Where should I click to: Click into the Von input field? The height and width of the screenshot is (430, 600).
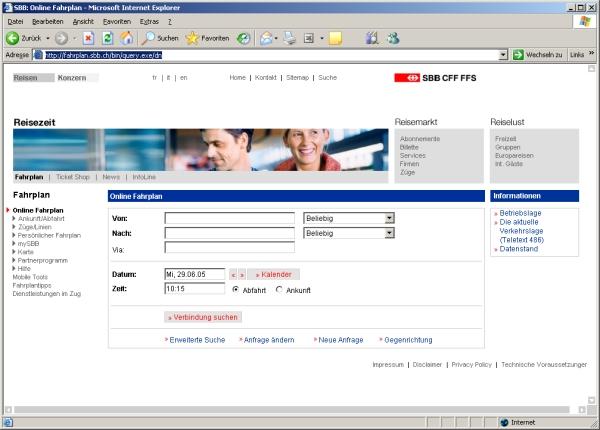point(229,217)
